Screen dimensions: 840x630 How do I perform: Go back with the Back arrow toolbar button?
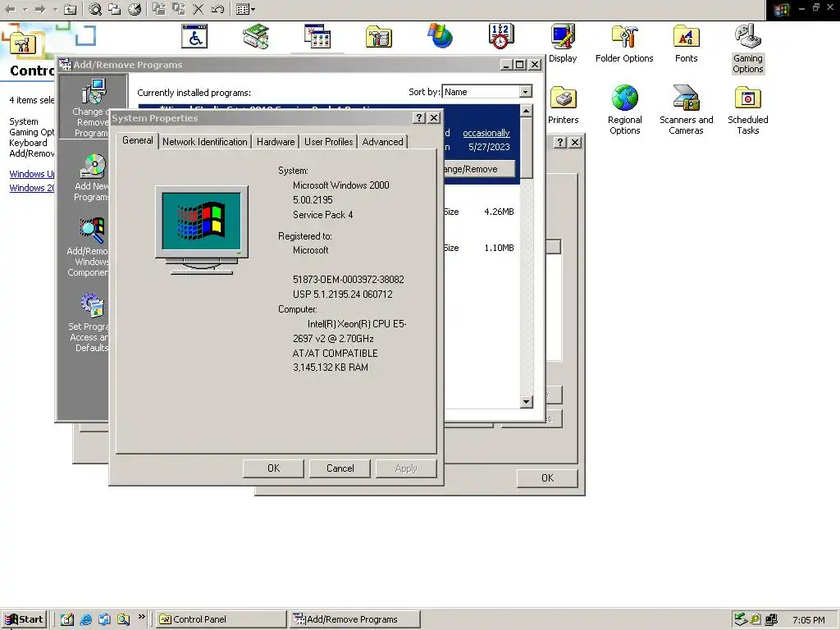pyautogui.click(x=10, y=9)
